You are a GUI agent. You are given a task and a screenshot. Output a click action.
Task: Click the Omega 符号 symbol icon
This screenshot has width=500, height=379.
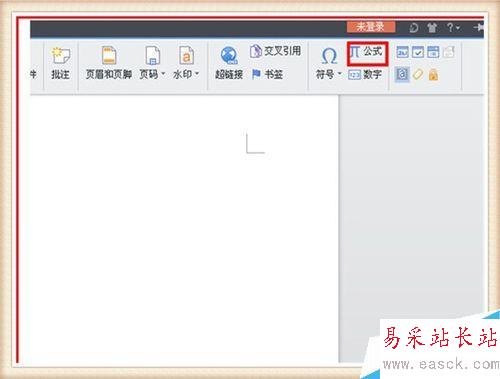[x=329, y=56]
